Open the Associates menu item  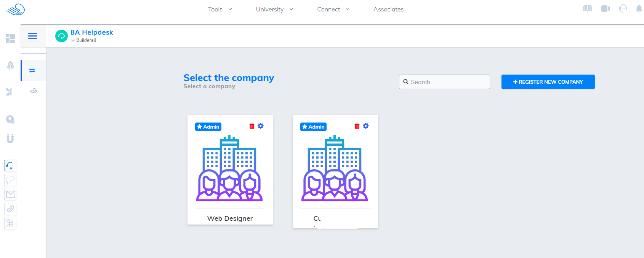pos(388,10)
